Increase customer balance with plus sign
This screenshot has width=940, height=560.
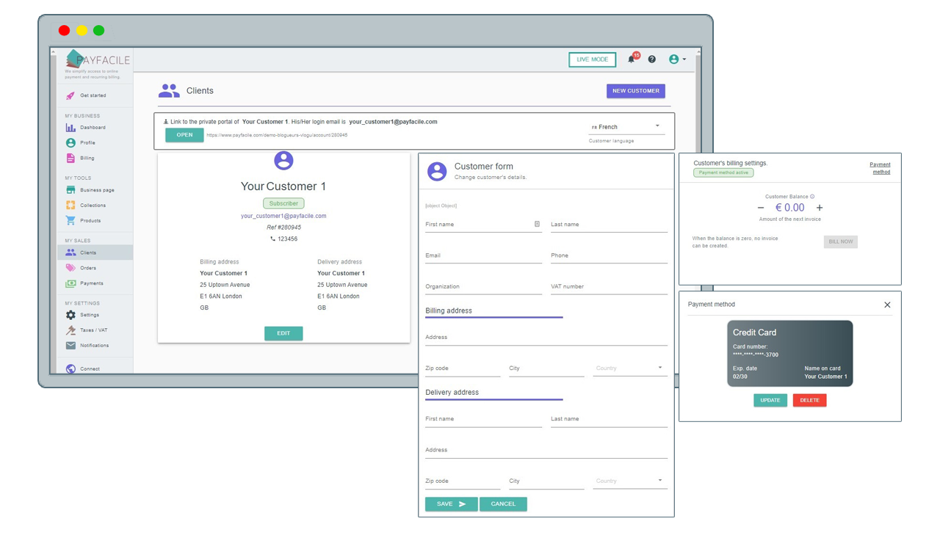[x=820, y=208]
